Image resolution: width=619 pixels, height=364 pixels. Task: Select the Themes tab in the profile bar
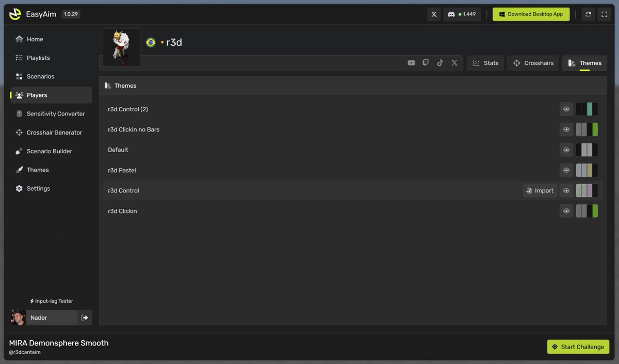point(584,63)
